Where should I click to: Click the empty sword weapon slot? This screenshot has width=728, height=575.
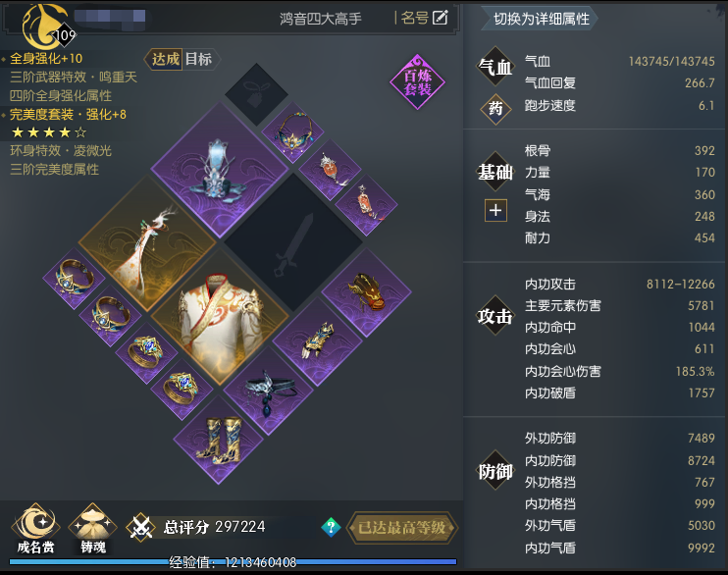point(293,242)
